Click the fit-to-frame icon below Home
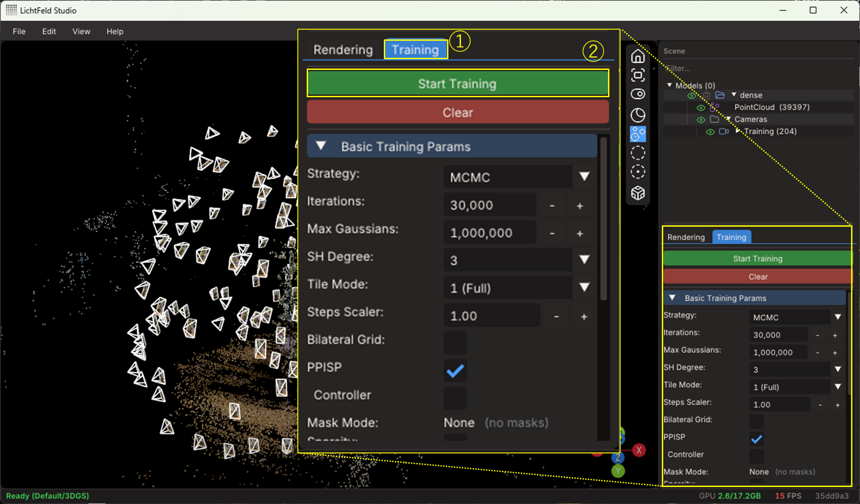 [638, 75]
